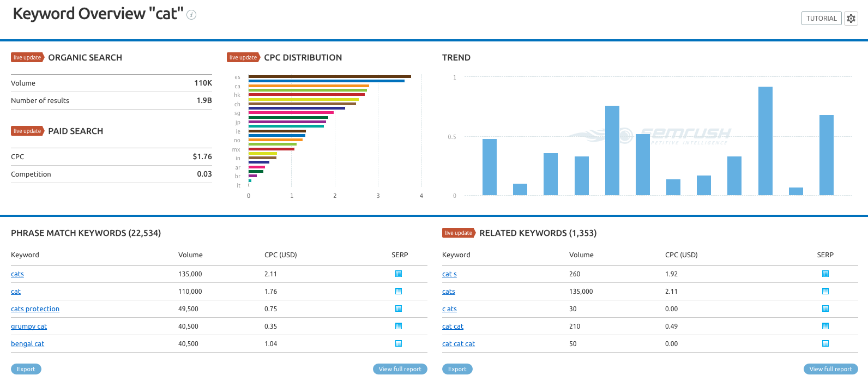The image size is (868, 381).
Task: View SERP snapshot for 'bengal cat'
Action: click(399, 343)
